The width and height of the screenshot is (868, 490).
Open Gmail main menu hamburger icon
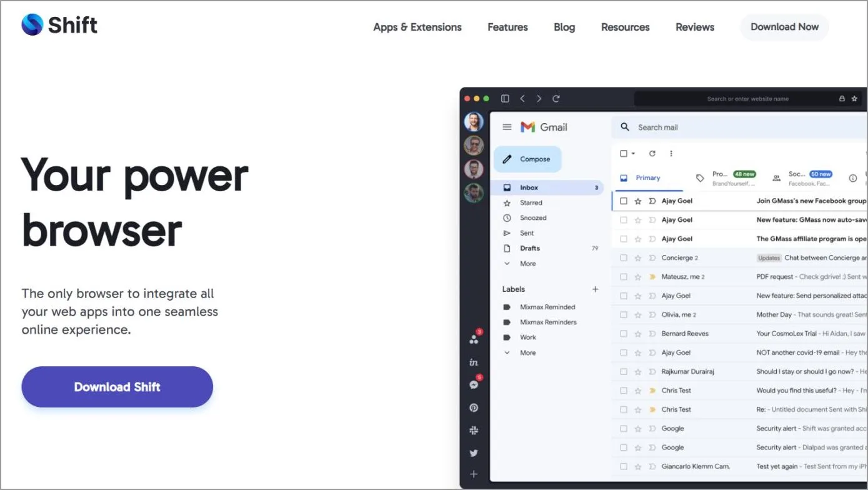coord(507,127)
